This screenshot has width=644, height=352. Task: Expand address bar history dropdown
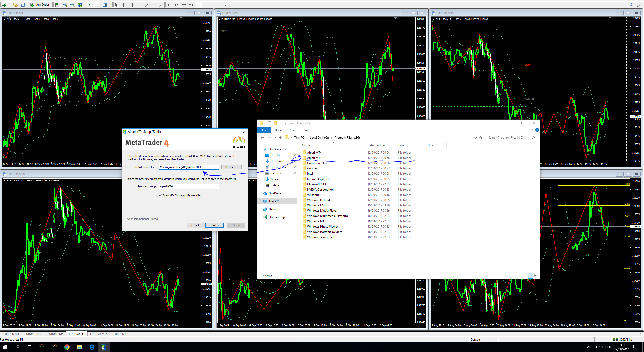coord(475,138)
